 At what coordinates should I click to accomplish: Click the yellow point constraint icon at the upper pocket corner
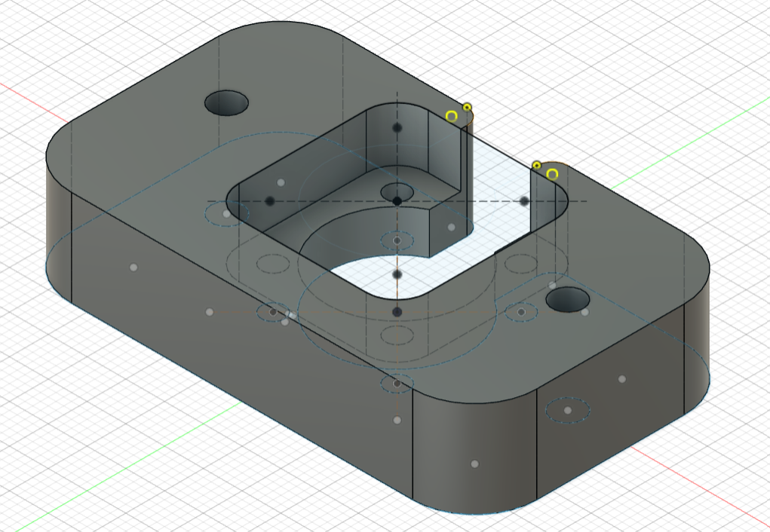point(467,107)
